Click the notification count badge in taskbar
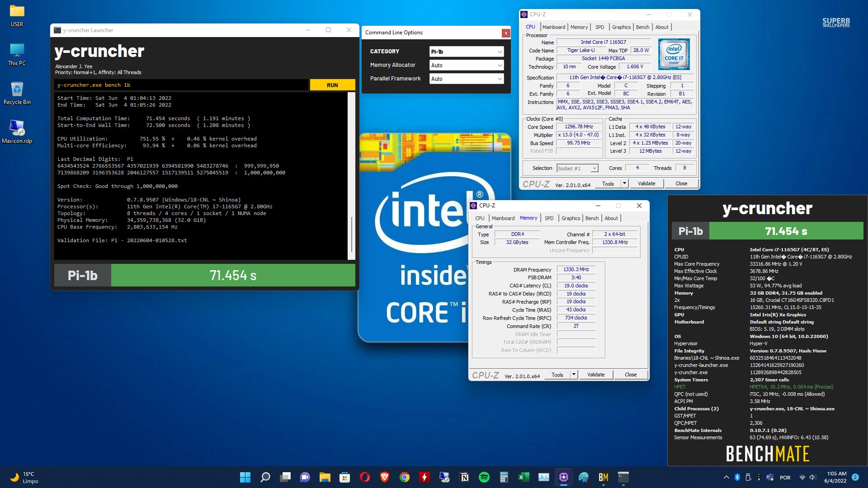Viewport: 868px width, 488px height. (855, 477)
